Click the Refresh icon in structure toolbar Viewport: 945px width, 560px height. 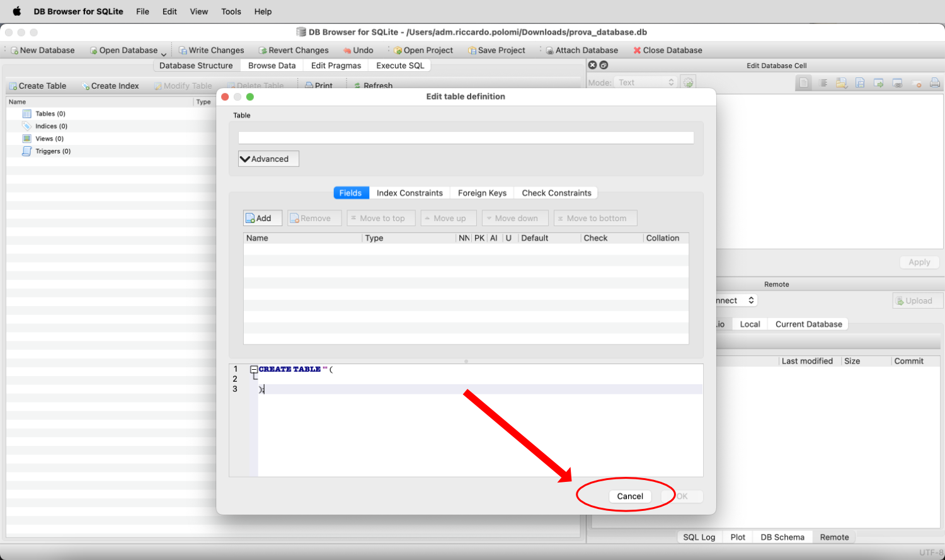[357, 86]
